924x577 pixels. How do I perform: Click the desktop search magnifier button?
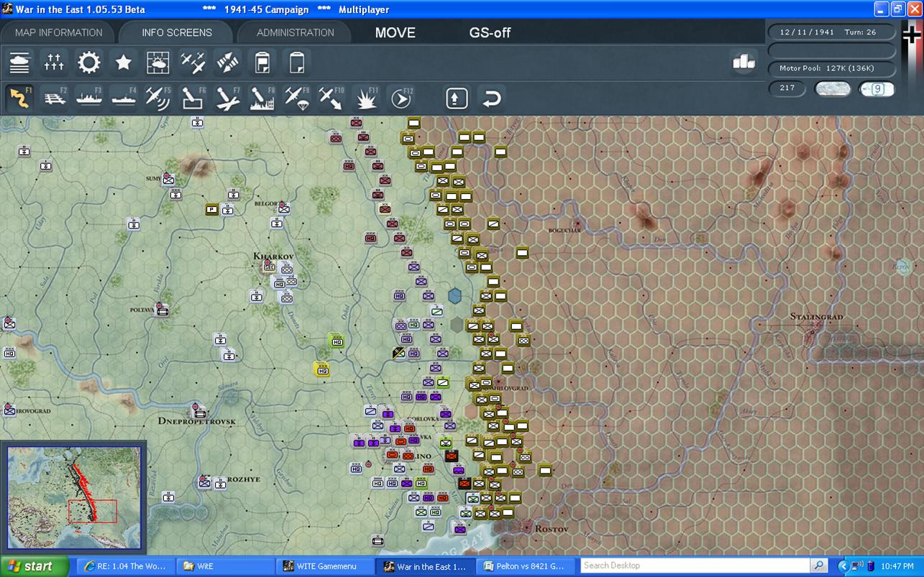[x=819, y=566]
